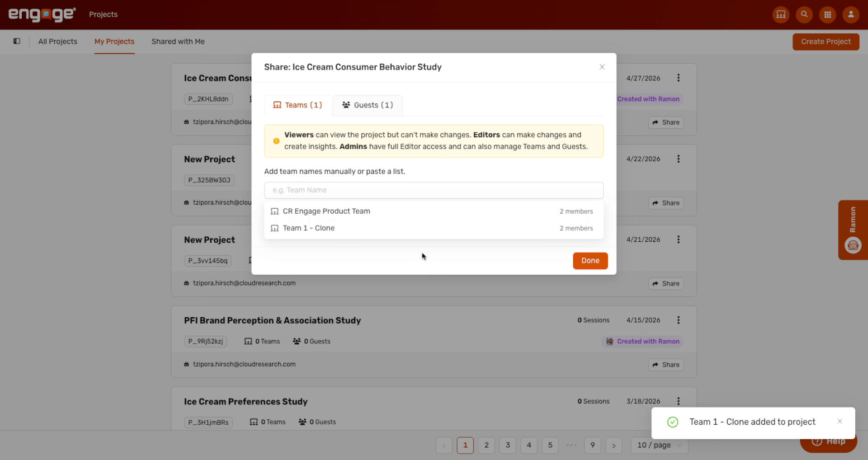Jump forward with pagination ellipsis
This screenshot has height=460, width=868.
(571, 445)
